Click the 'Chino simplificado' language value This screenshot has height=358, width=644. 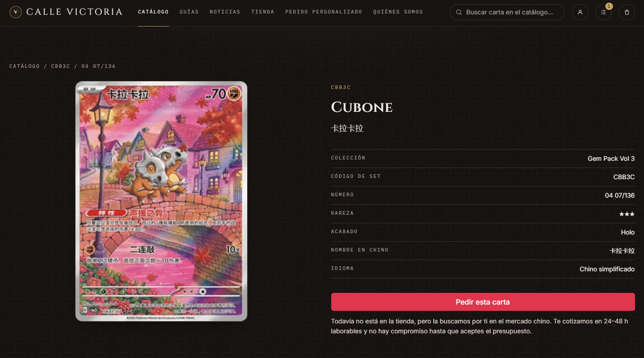[607, 269]
